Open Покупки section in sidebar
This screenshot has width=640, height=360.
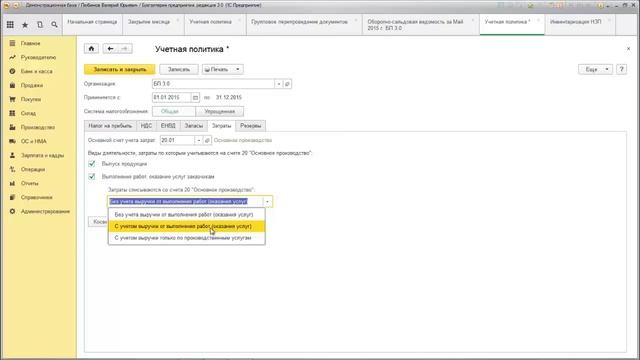(31, 99)
